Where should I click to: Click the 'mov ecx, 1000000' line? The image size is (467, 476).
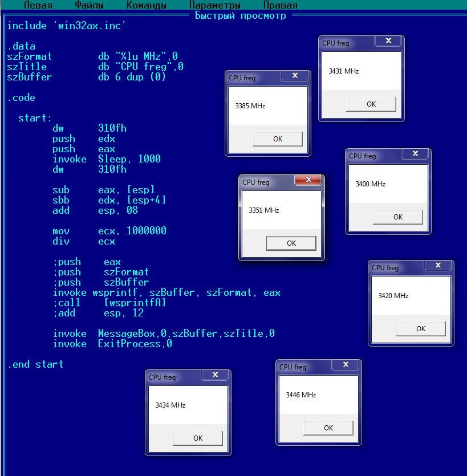[x=109, y=231]
